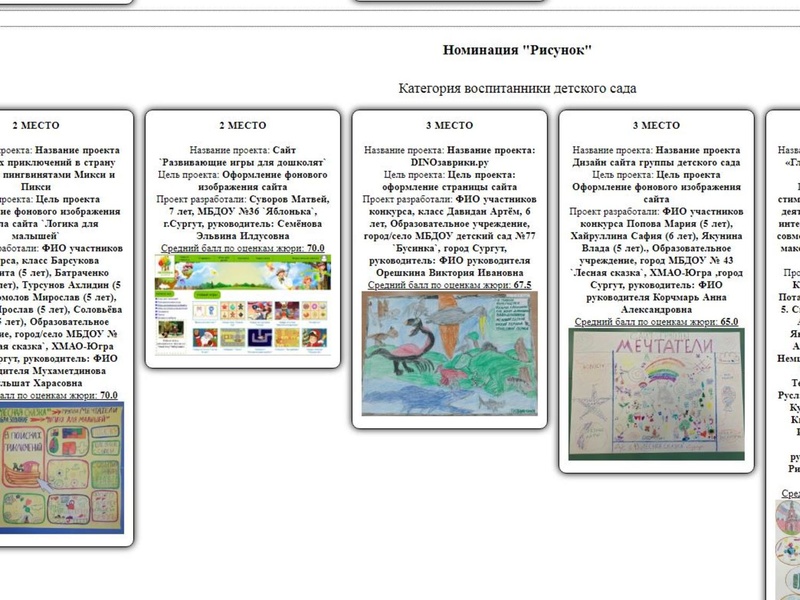The width and height of the screenshot is (800, 600).
Task: Open the DINOзаврики dinosaur drawing thumbnail
Action: pyautogui.click(x=449, y=353)
